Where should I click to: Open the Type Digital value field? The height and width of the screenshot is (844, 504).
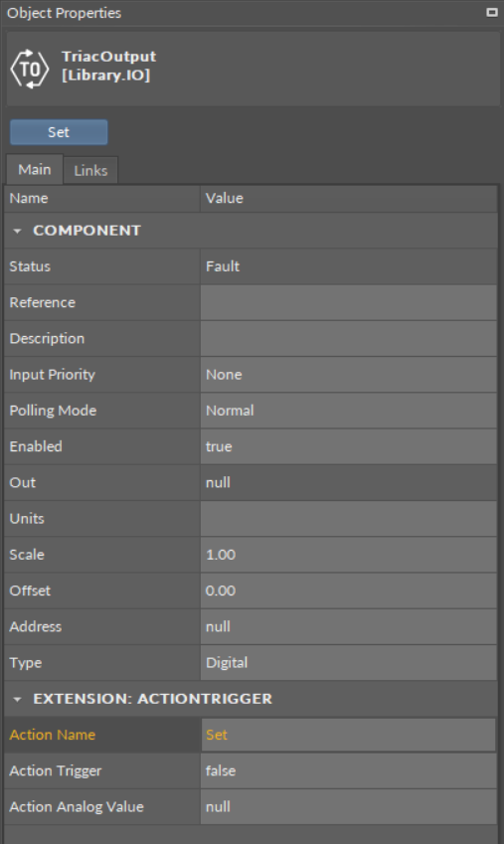[348, 663]
